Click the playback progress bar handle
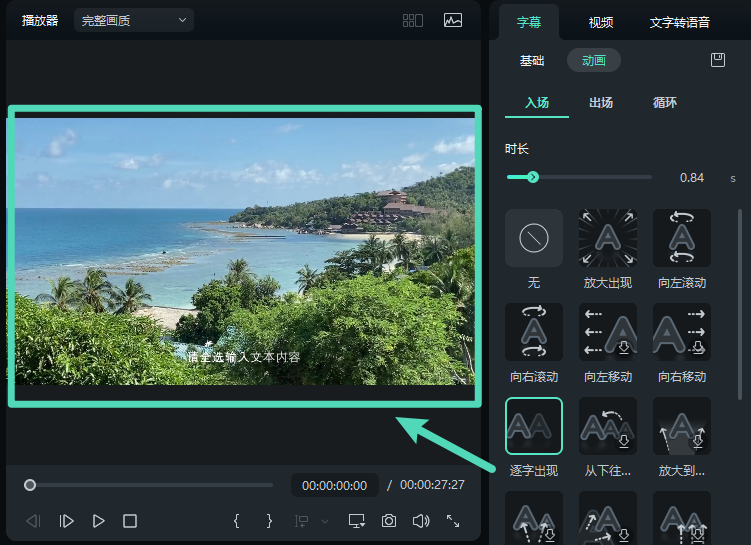This screenshot has width=751, height=545. click(30, 485)
